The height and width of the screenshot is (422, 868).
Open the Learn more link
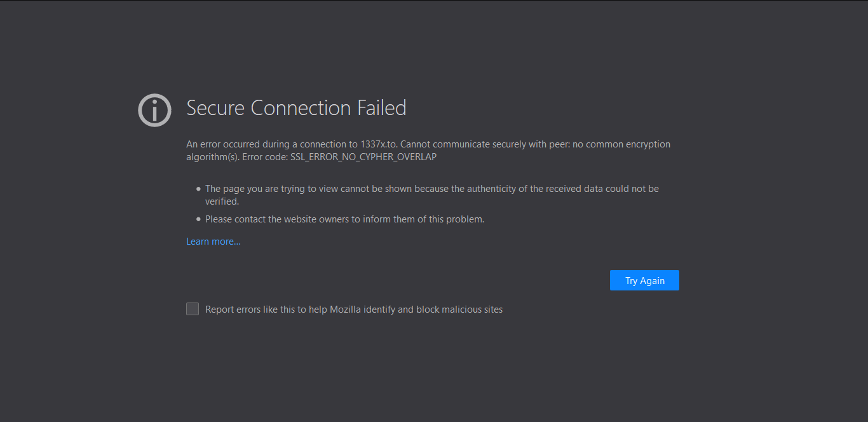point(213,242)
